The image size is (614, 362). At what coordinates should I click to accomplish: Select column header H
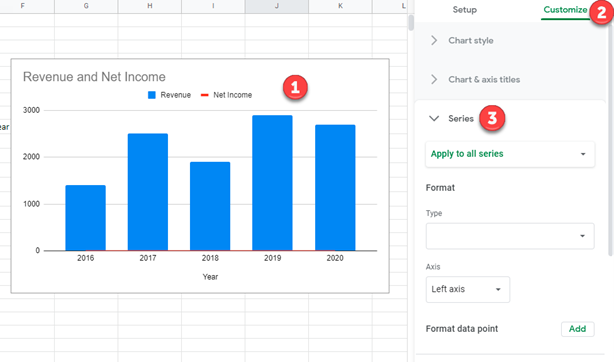[150, 6]
